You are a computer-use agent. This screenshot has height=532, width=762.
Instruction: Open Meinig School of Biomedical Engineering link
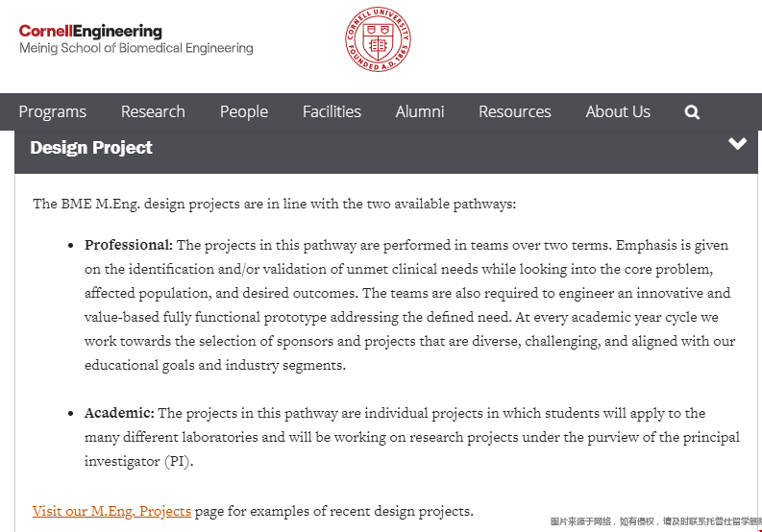(x=136, y=48)
